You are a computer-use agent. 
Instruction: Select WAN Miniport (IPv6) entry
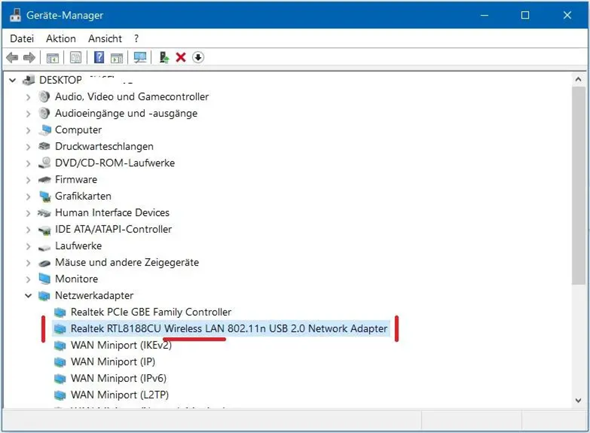pos(118,378)
